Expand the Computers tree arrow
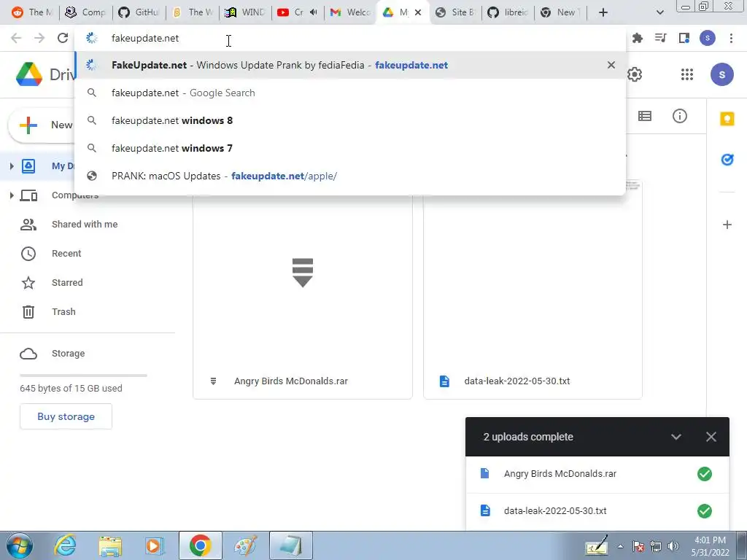 pyautogui.click(x=12, y=195)
